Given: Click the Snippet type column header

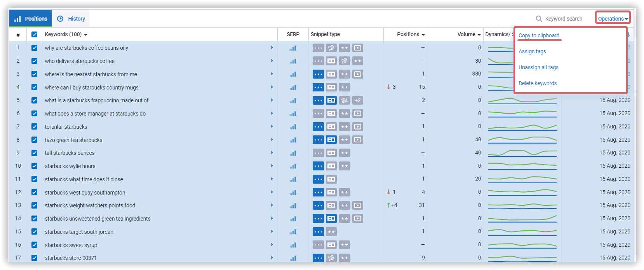Looking at the screenshot, I should pos(325,34).
